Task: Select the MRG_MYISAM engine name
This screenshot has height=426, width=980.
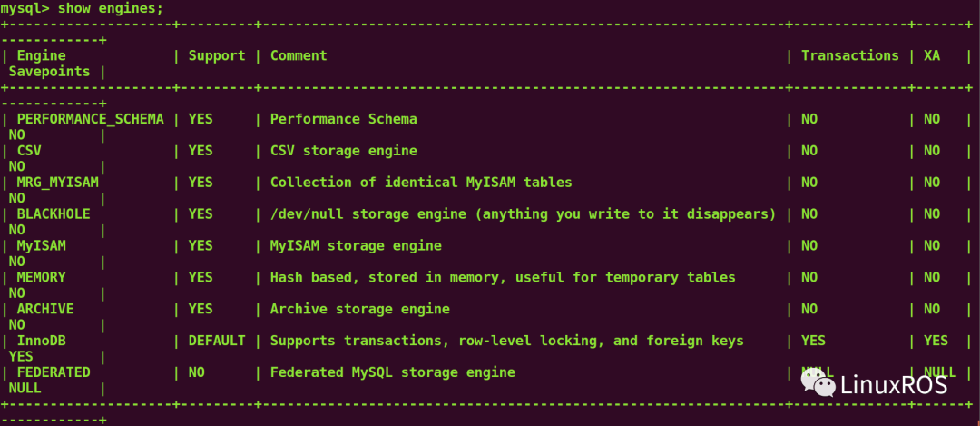Action: 57,183
